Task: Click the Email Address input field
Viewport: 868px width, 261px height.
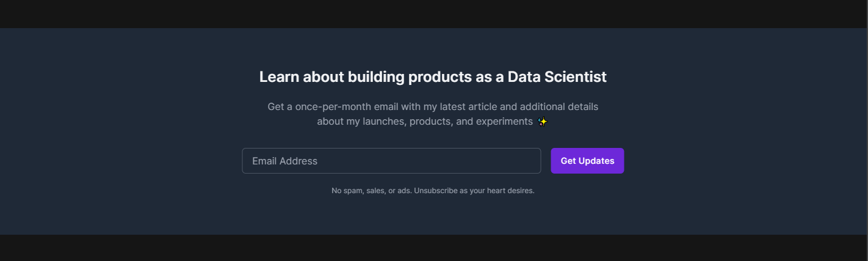Action: [391, 161]
